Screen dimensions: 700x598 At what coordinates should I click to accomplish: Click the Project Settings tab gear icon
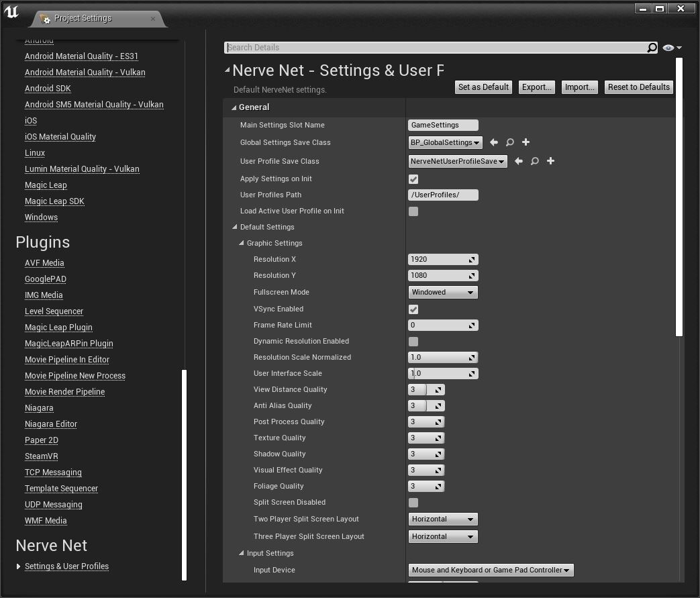pos(45,18)
